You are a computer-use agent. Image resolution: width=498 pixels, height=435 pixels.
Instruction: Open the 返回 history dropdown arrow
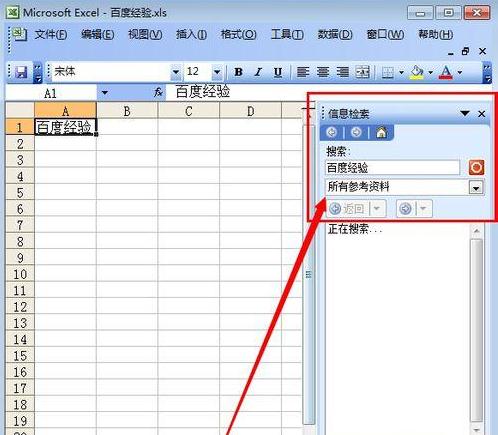click(378, 209)
